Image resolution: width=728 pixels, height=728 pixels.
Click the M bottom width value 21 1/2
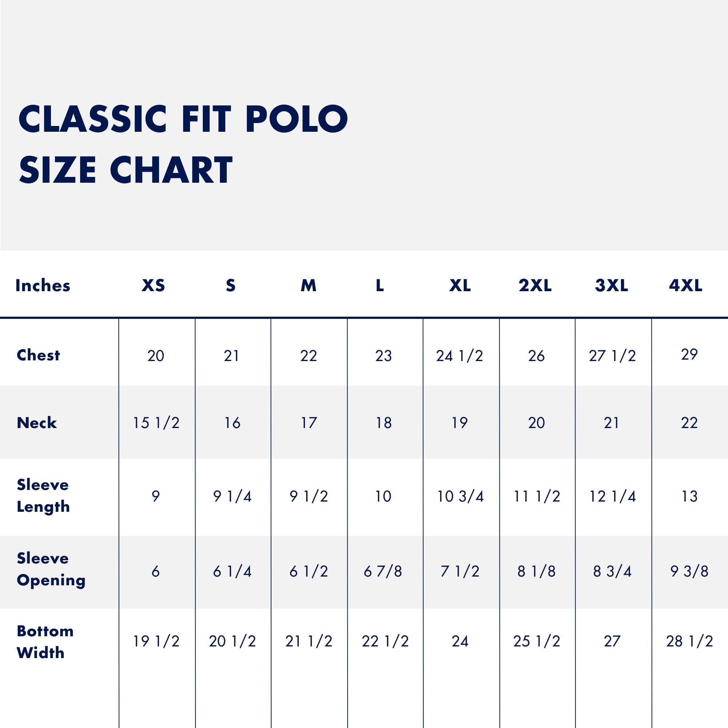click(x=309, y=641)
